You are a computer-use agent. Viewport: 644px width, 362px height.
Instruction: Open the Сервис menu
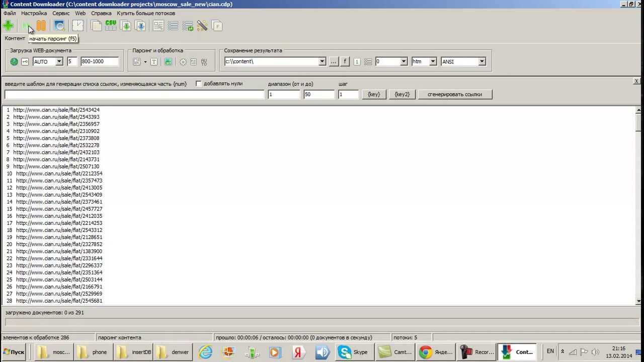coord(61,14)
